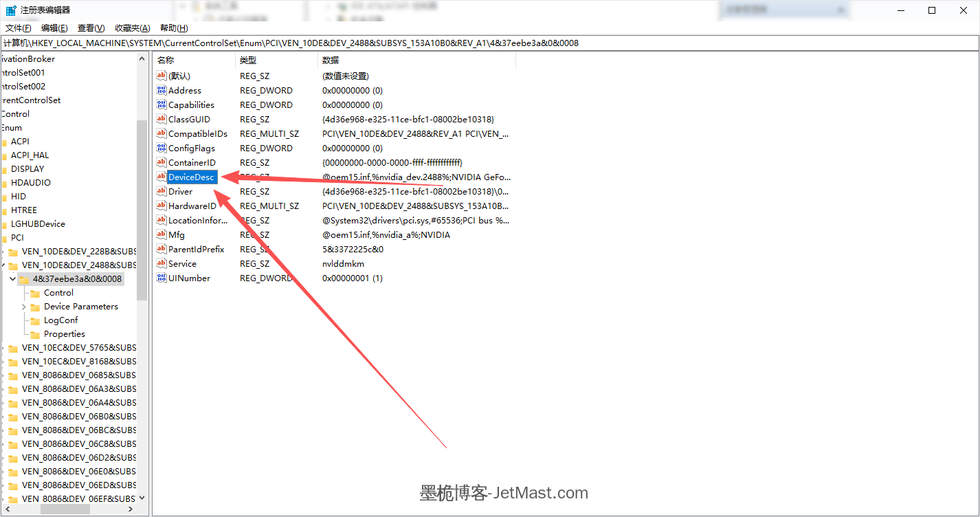This screenshot has height=517, width=980.
Task: Click the 0x00000001 (1) data value
Action: coord(353,278)
